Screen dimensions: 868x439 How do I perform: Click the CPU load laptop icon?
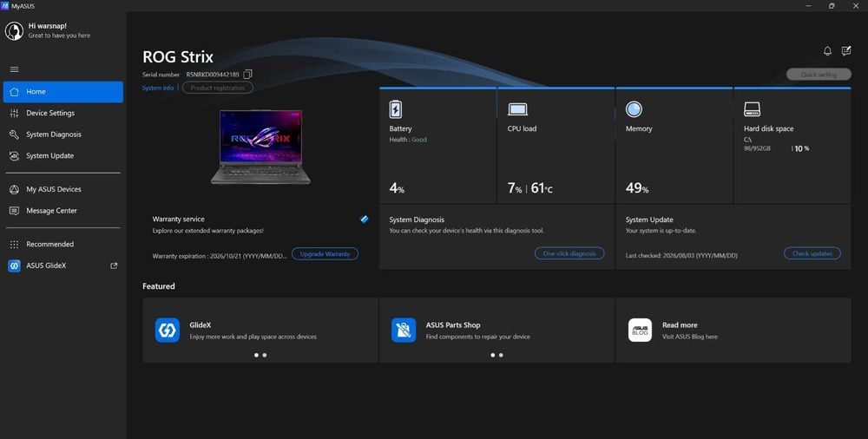coord(517,109)
